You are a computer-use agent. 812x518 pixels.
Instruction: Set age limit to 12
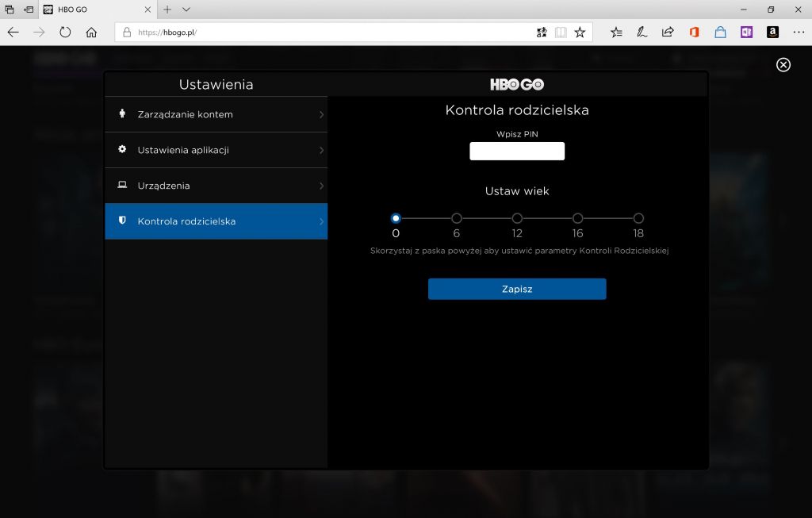pyautogui.click(x=517, y=218)
